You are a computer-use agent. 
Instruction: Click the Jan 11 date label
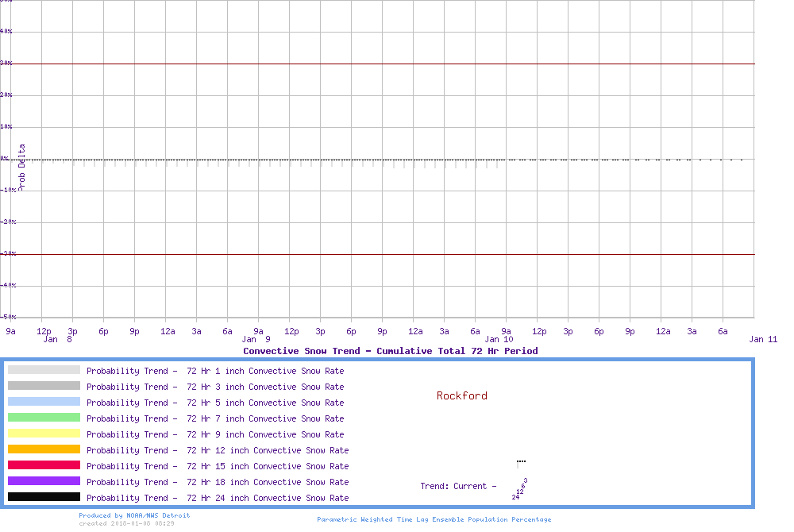(x=763, y=339)
